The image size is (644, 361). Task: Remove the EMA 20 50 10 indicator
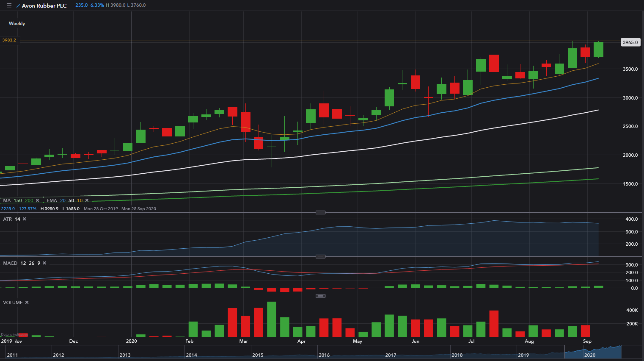[x=87, y=200]
